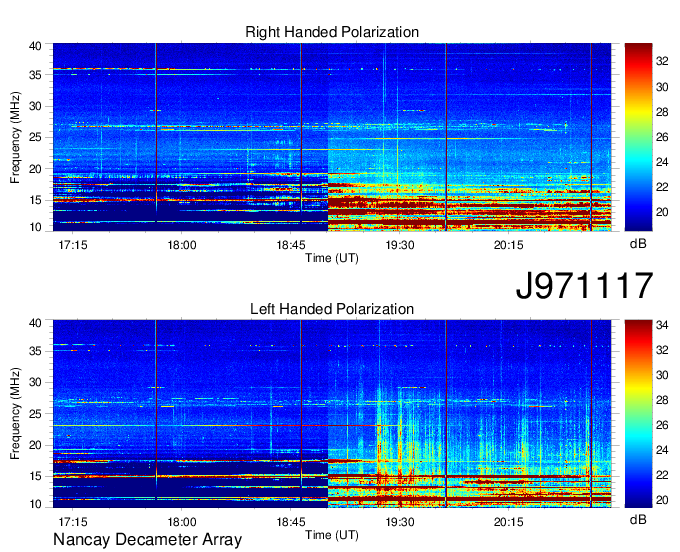Click the 30 value on lower color bar scale
Viewport: 680px width, 552px height.
662,375
